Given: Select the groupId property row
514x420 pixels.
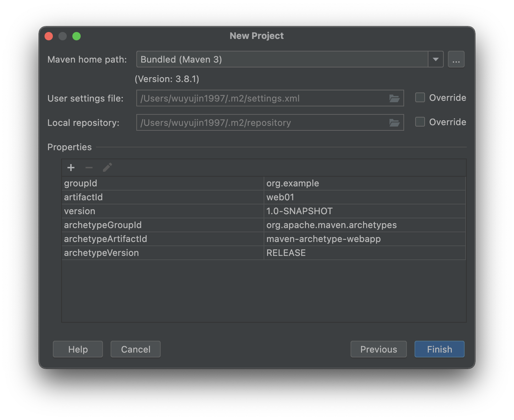Looking at the screenshot, I should pyautogui.click(x=264, y=183).
